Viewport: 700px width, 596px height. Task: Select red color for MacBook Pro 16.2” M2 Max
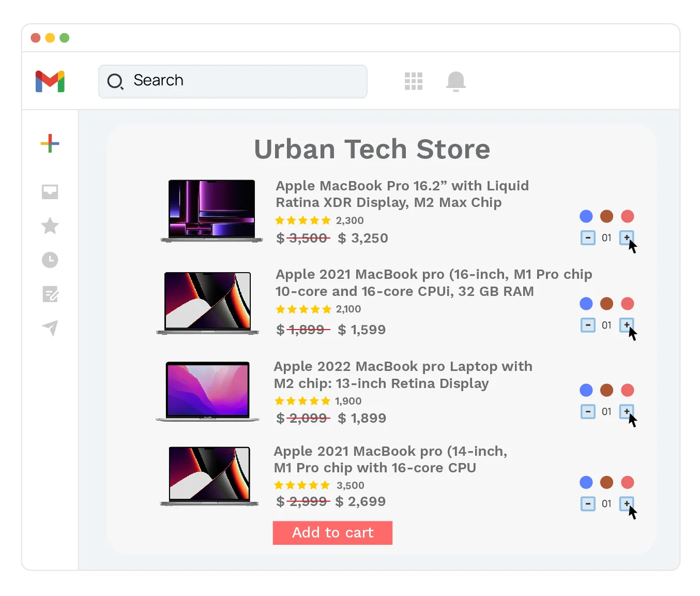tap(628, 216)
